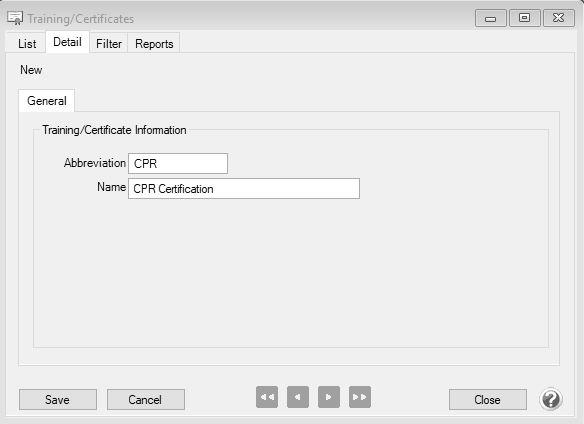Cancel the new record entry

(x=146, y=400)
